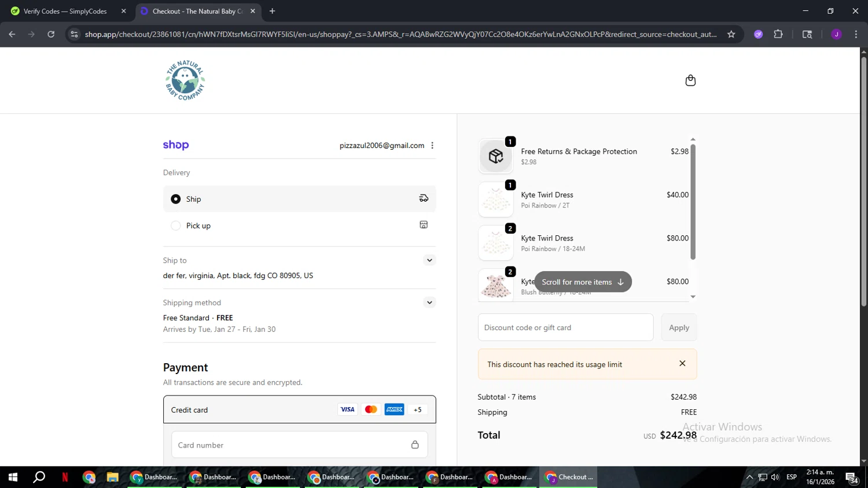Click the delivery truck icon in the Ship row
The image size is (868, 488).
[x=424, y=198]
